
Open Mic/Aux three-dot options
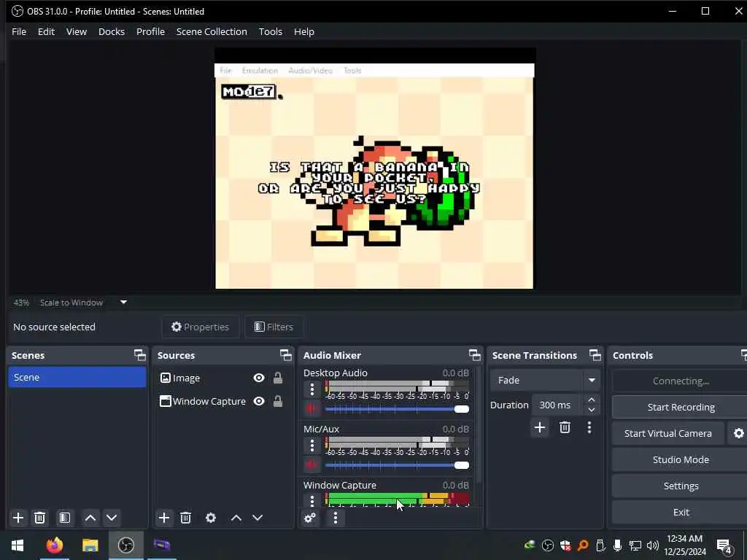point(312,446)
